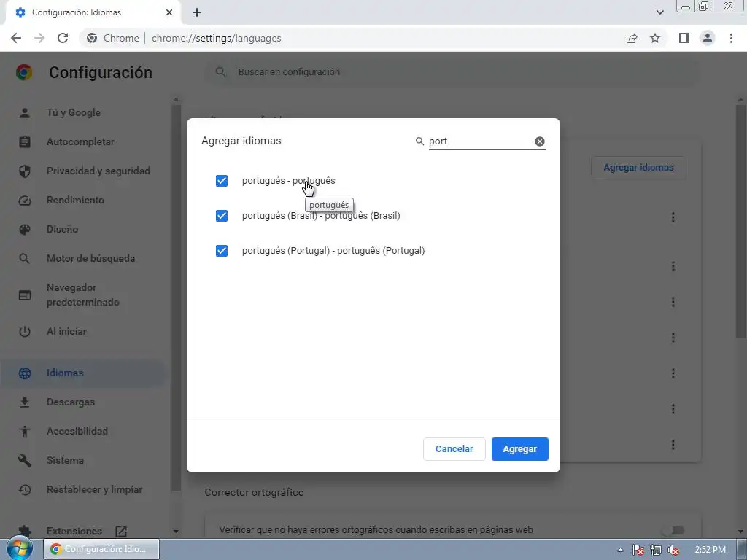Open Diseño settings
Image resolution: width=747 pixels, height=560 pixels.
coord(62,229)
